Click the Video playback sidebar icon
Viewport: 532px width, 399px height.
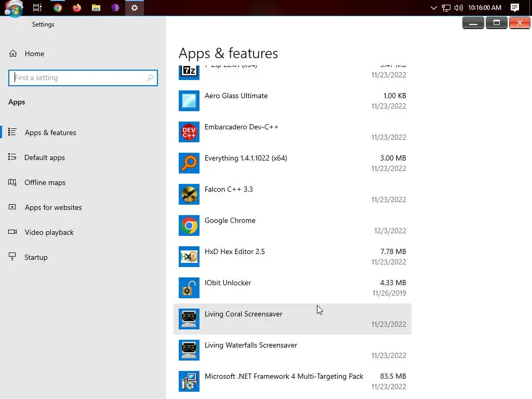[x=12, y=232]
